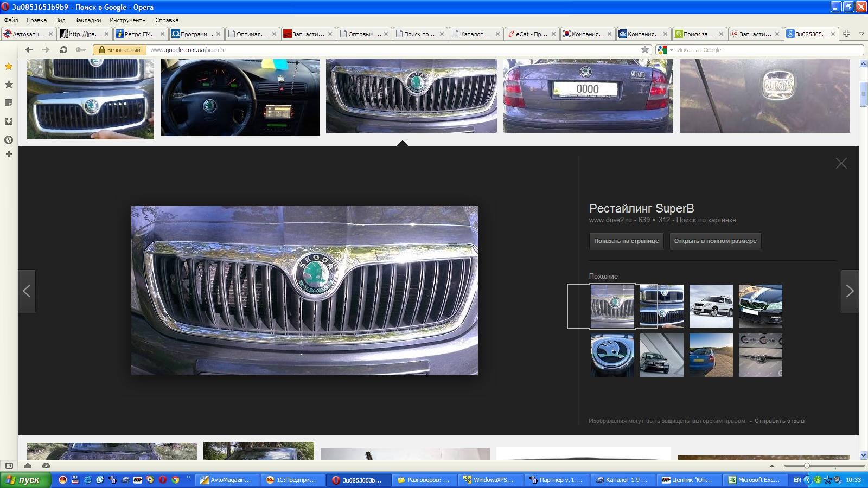Click Открыть в полном размере button
The height and width of the screenshot is (488, 868).
coord(714,241)
